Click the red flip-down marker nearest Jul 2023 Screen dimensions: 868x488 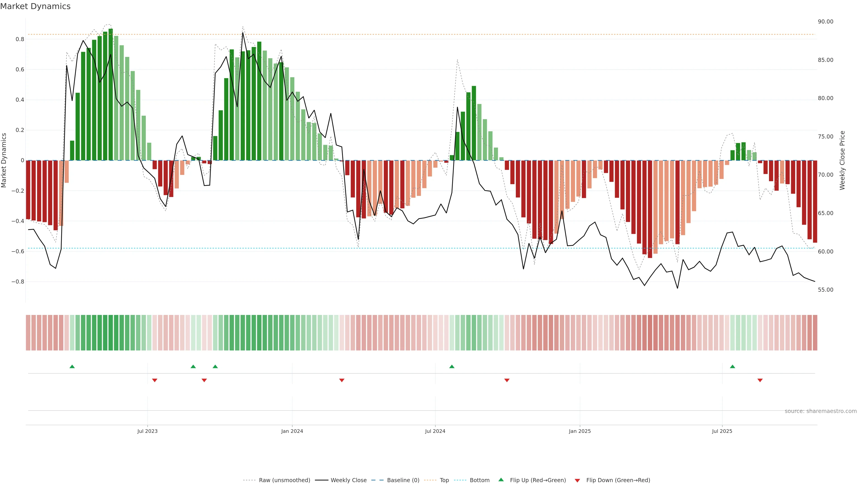155,380
